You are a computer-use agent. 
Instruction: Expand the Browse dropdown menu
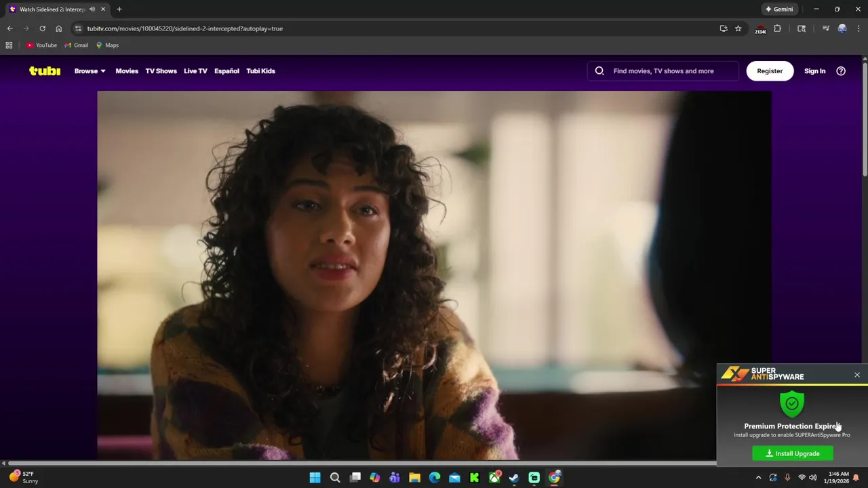click(x=90, y=71)
